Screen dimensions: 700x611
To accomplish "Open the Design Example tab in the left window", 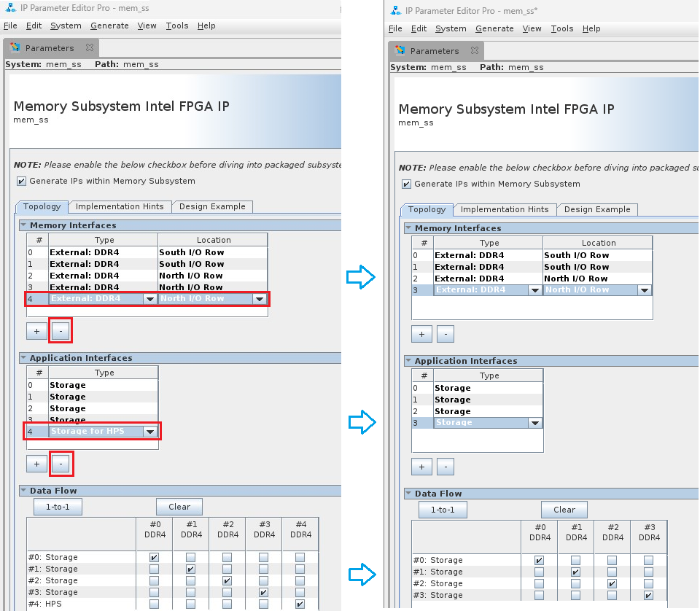I will coord(212,206).
